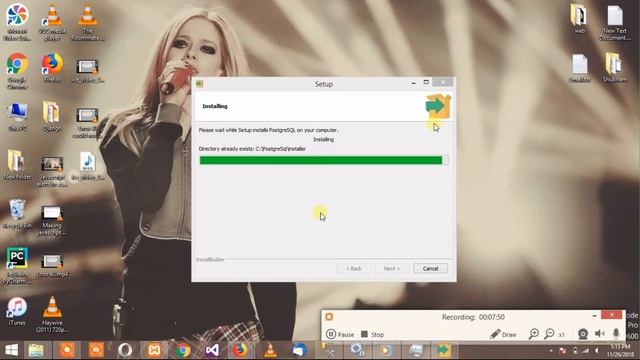Screen dimensions: 640x360
Task: Open the network signal tray icon
Action: pos(586,351)
